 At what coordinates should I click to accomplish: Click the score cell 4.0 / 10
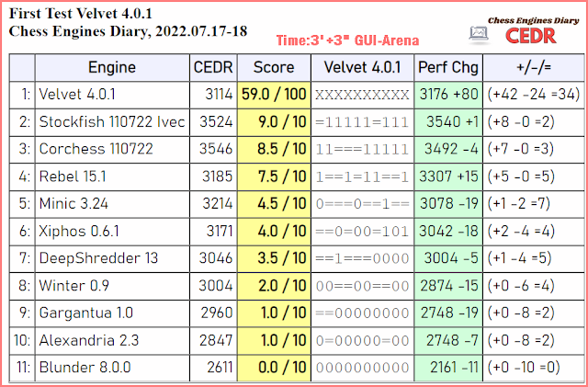274,232
